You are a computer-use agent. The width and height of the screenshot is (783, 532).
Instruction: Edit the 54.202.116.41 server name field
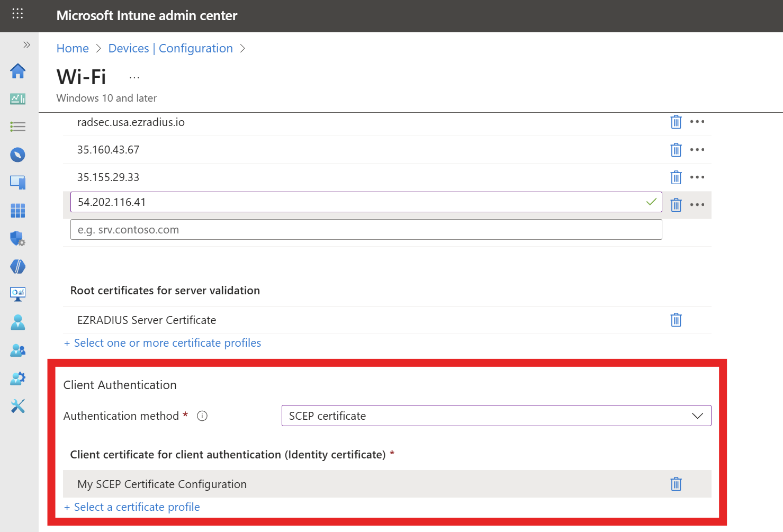pos(366,202)
